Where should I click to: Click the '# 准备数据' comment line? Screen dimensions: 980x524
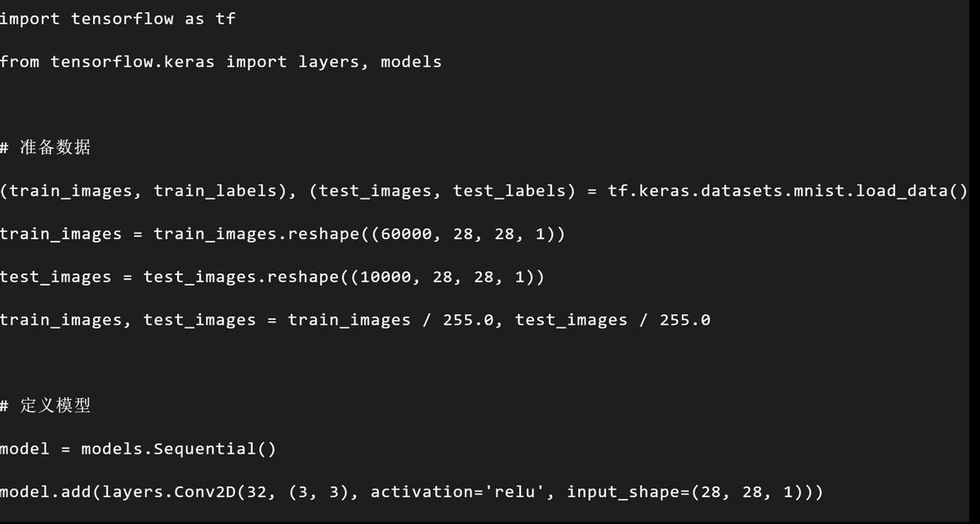[x=46, y=148]
